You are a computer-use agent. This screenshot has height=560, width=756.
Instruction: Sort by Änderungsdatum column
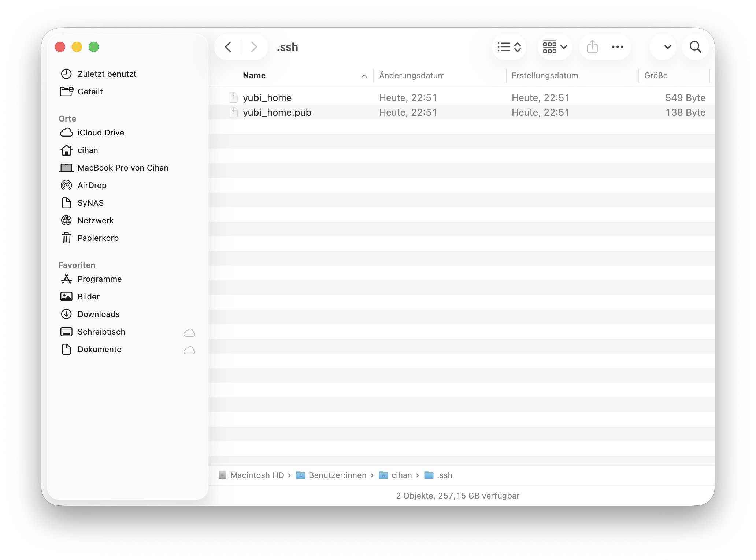tap(412, 76)
